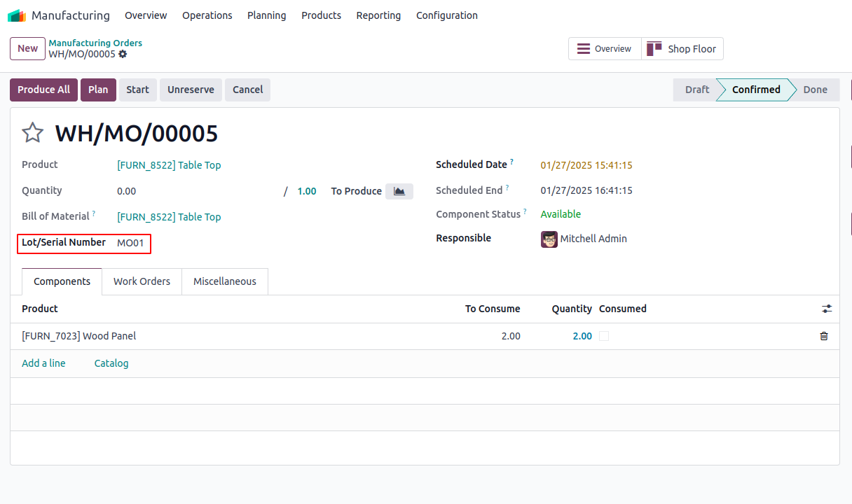Open the gear settings icon beside WH/MO/00005

123,54
